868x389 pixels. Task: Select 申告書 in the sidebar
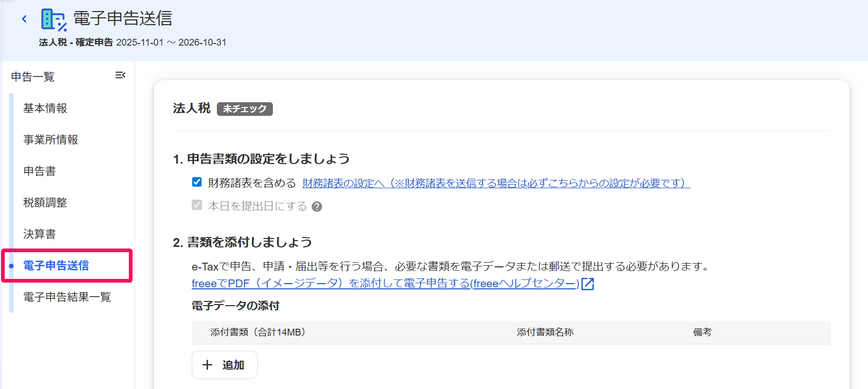click(x=40, y=171)
